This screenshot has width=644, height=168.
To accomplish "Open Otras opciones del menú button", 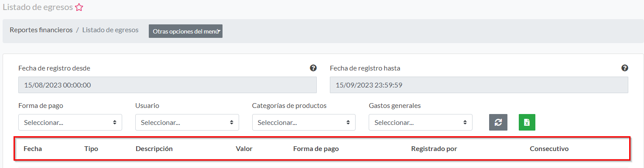I will pyautogui.click(x=186, y=31).
